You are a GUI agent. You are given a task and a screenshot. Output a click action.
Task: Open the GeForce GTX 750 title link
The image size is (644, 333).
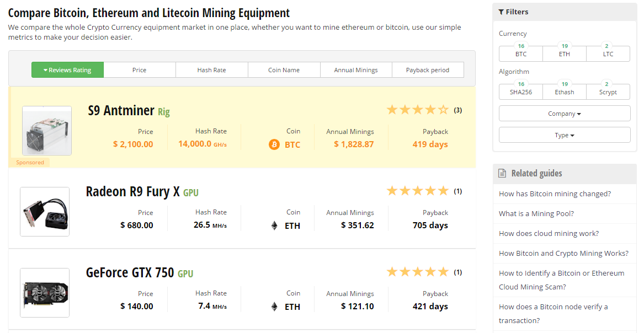tap(130, 273)
